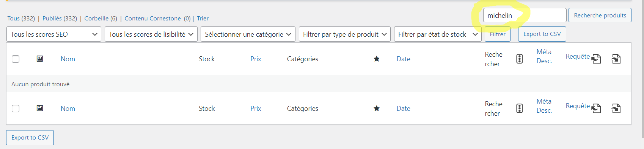Click the image thumbnail icon in header row
This screenshot has height=149, width=644.
(40, 59)
